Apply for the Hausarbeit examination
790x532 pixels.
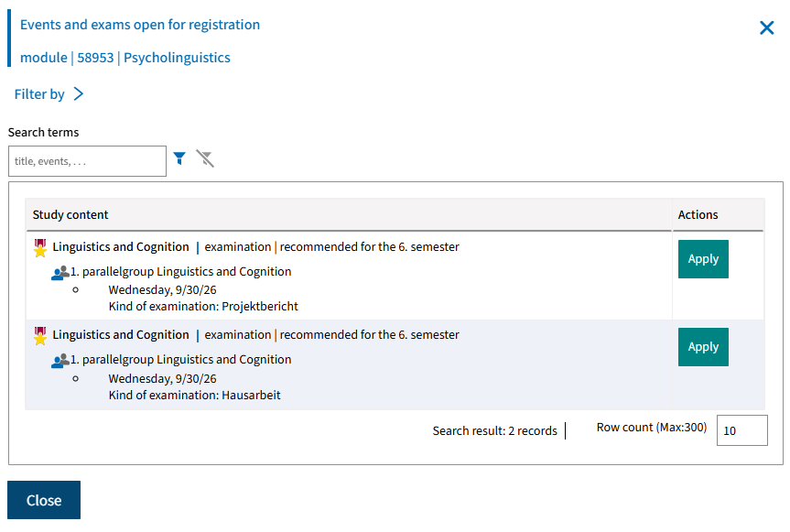703,347
